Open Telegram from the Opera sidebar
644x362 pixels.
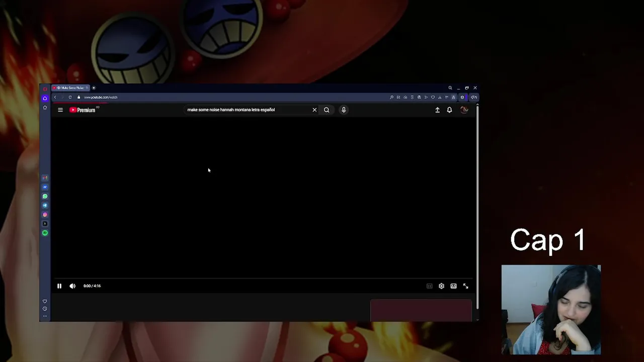(45, 205)
